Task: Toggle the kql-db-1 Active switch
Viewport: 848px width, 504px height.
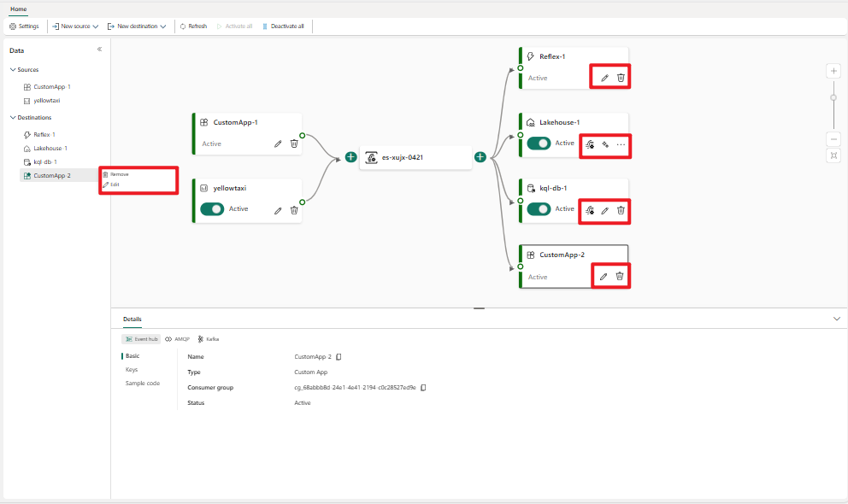Action: pos(539,209)
